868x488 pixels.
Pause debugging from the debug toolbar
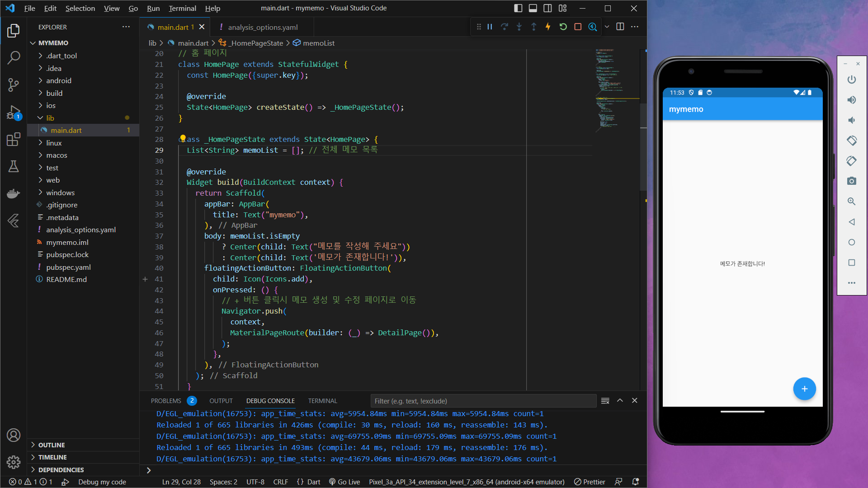click(x=490, y=27)
